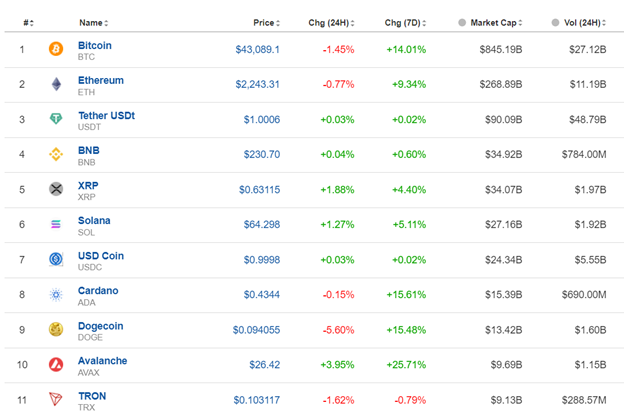Sort by Chg (24H) column header
The width and height of the screenshot is (624, 415).
pos(331,23)
